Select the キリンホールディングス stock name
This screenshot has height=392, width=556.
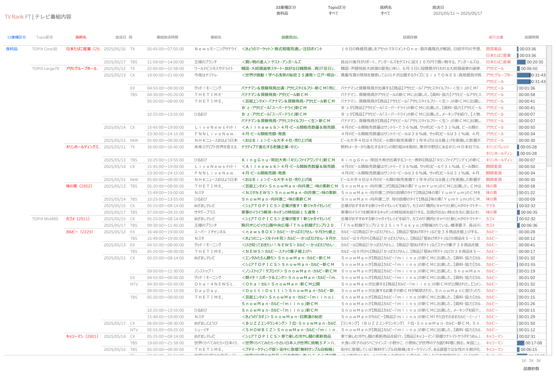[x=83, y=147]
